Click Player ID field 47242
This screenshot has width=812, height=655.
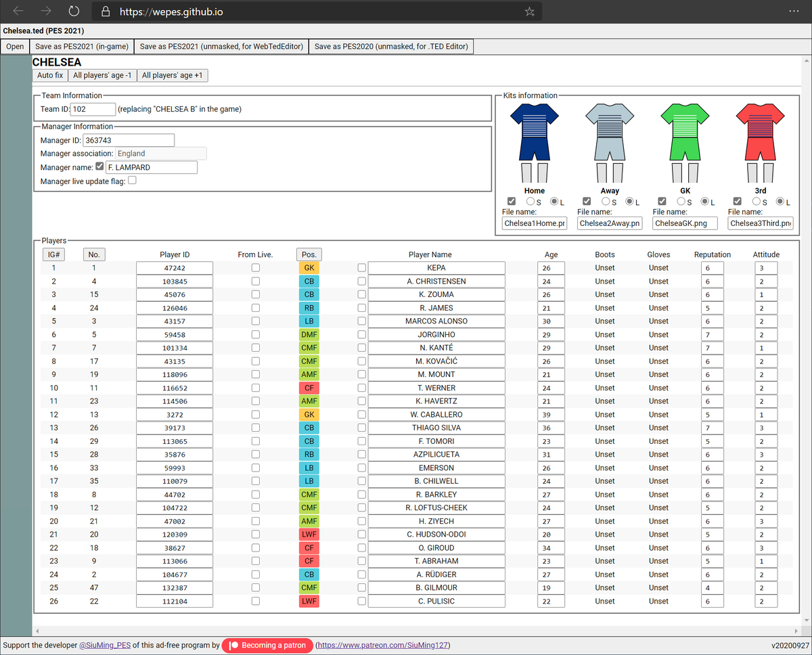point(175,268)
